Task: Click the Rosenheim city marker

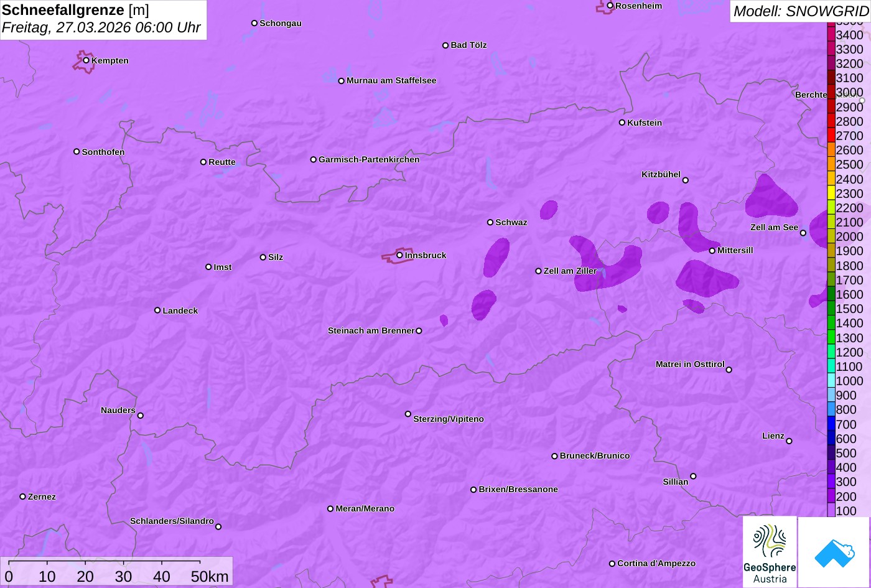Action: click(610, 6)
